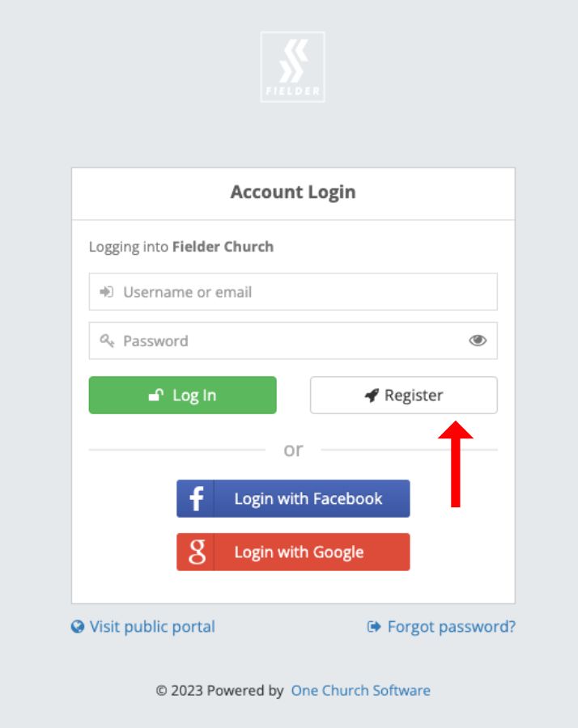
Task: Click the globe icon beside Visit public portal
Action: pos(78,627)
